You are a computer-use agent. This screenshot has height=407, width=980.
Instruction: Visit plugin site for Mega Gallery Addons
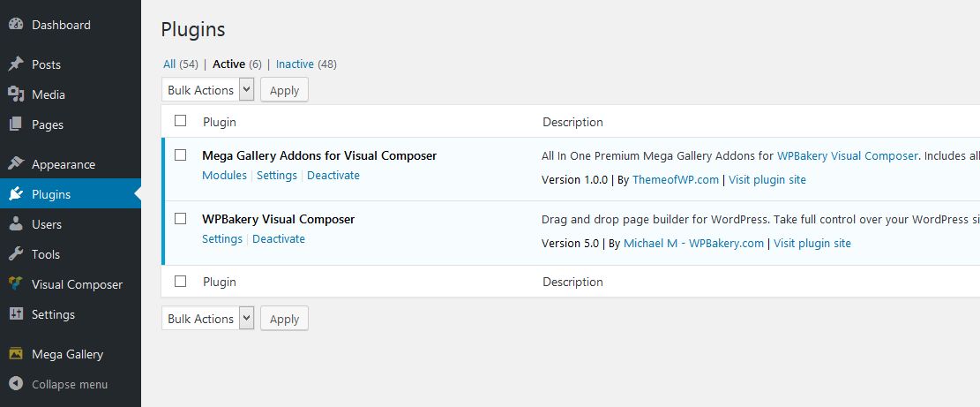coord(767,180)
